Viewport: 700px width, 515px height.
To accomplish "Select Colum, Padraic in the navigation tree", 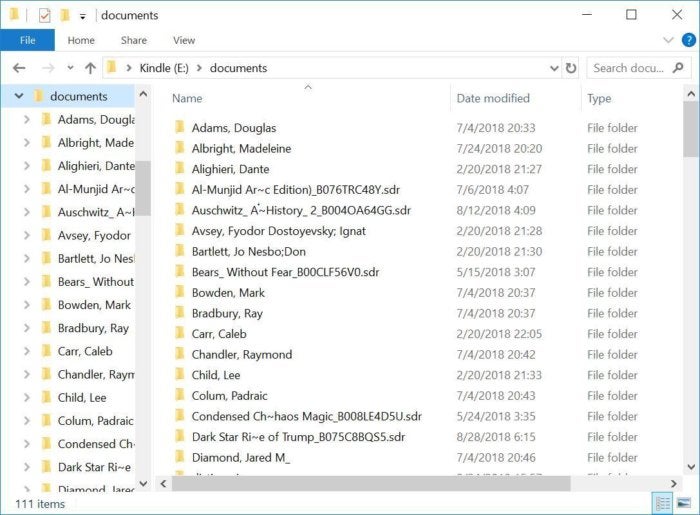I will (x=96, y=421).
